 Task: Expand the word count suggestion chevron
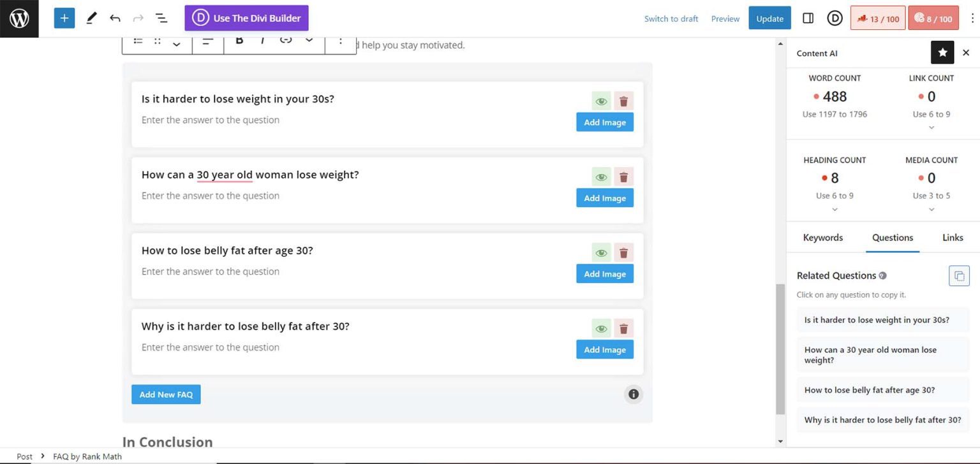point(835,127)
